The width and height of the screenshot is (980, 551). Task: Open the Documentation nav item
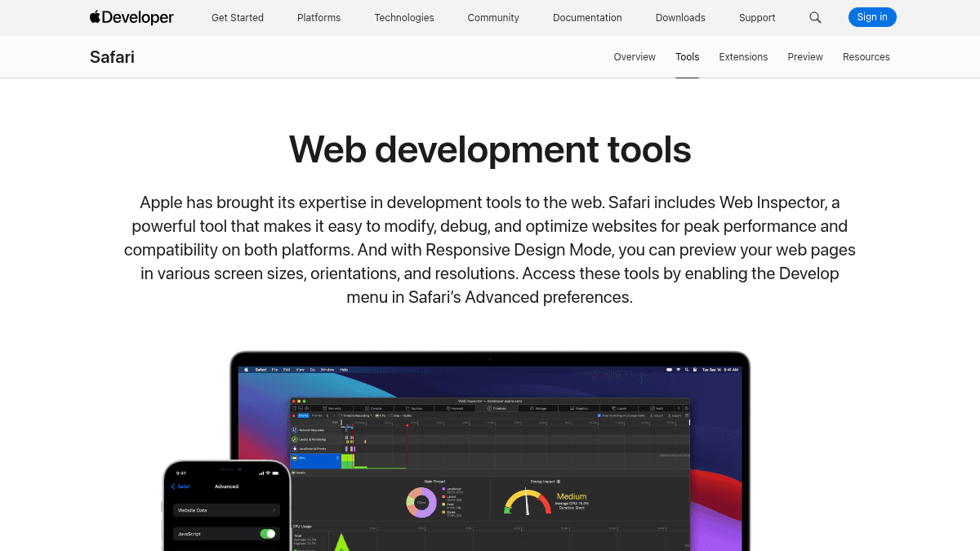click(587, 17)
